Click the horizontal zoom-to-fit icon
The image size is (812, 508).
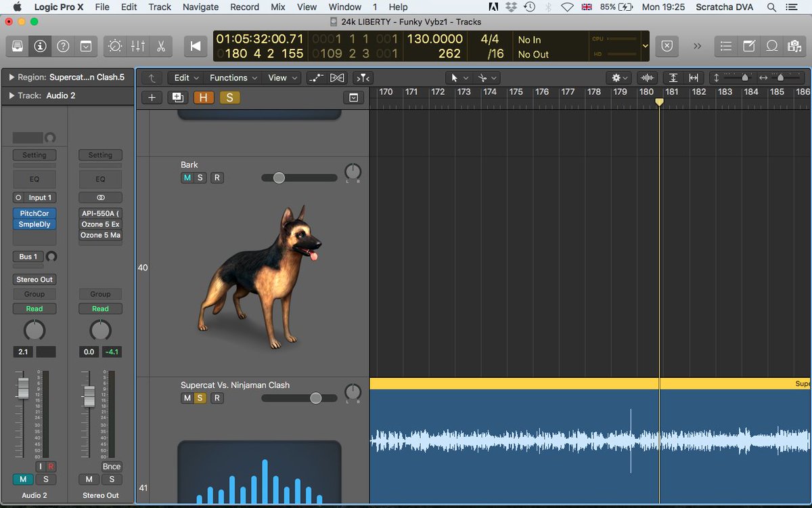tap(694, 77)
